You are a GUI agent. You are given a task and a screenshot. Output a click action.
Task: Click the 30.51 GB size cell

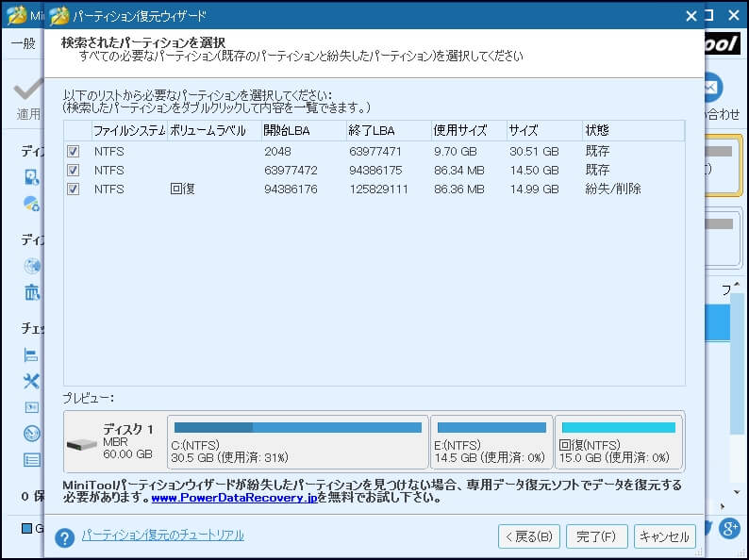pyautogui.click(x=534, y=152)
